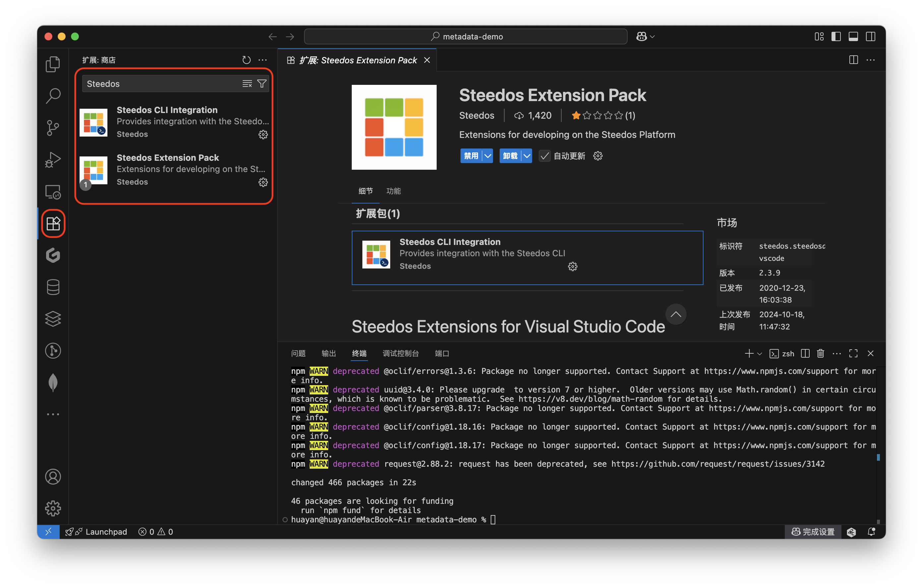
Task: Open gear for Steedos Extension Pack in sidebar
Action: [x=263, y=182]
